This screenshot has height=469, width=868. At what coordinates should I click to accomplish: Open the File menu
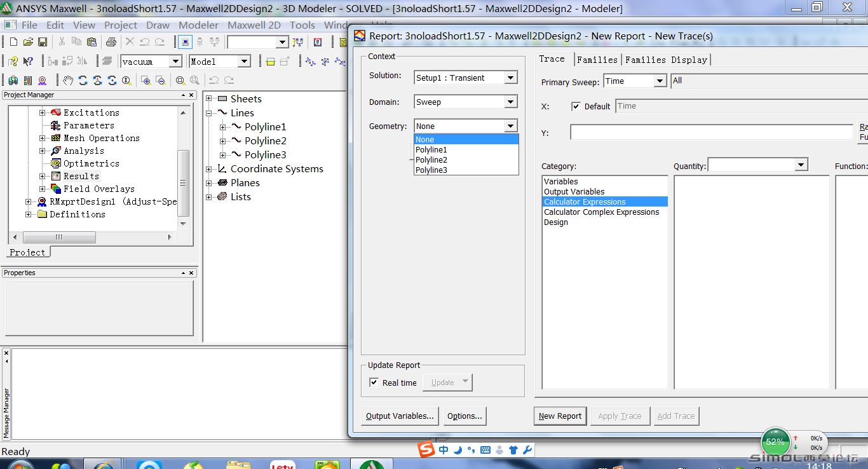tap(29, 25)
